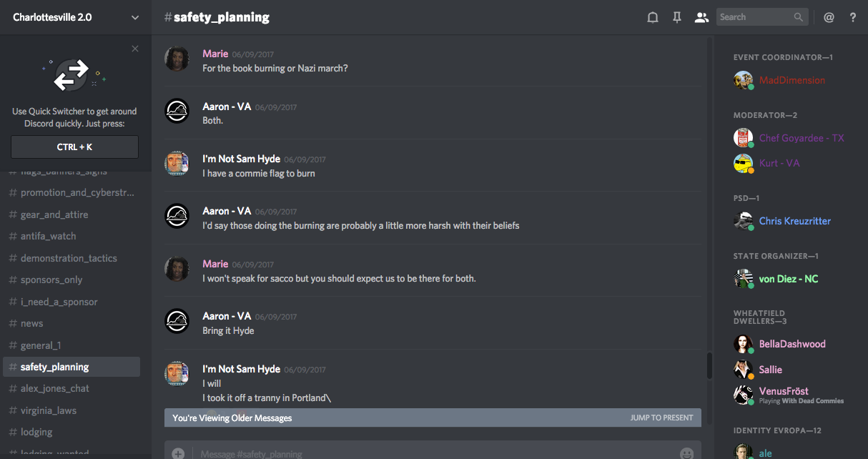Image resolution: width=868 pixels, height=459 pixels.
Task: Open the mentions @ icon
Action: click(x=829, y=17)
